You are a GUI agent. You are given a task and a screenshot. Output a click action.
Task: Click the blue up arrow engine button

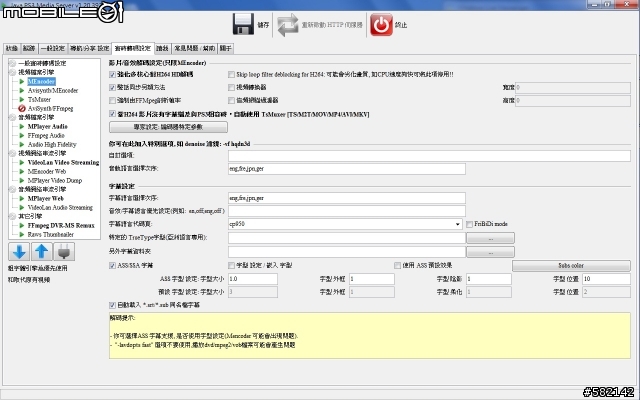[x=41, y=251]
